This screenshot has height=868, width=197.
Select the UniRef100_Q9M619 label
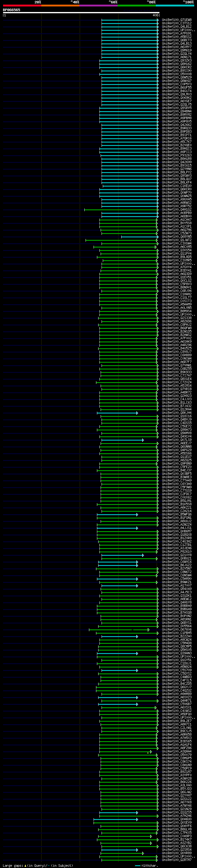click(x=177, y=50)
